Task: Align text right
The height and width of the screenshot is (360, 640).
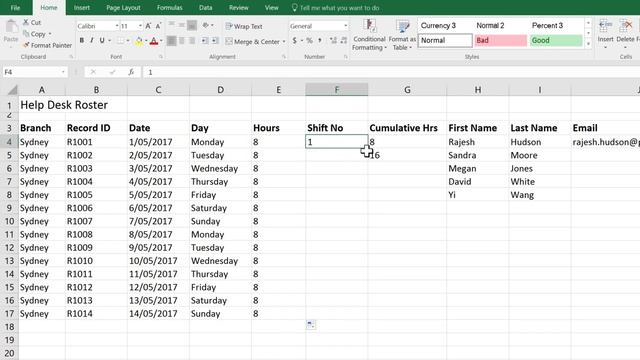Action: click(192, 40)
